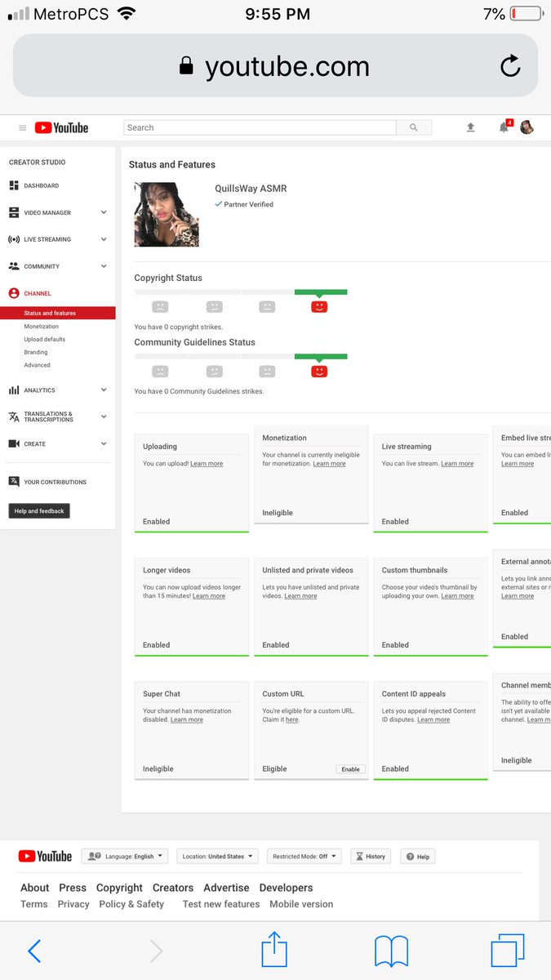Click the red happy face under Copyright Status
Screen dimensions: 551x980
pos(319,306)
